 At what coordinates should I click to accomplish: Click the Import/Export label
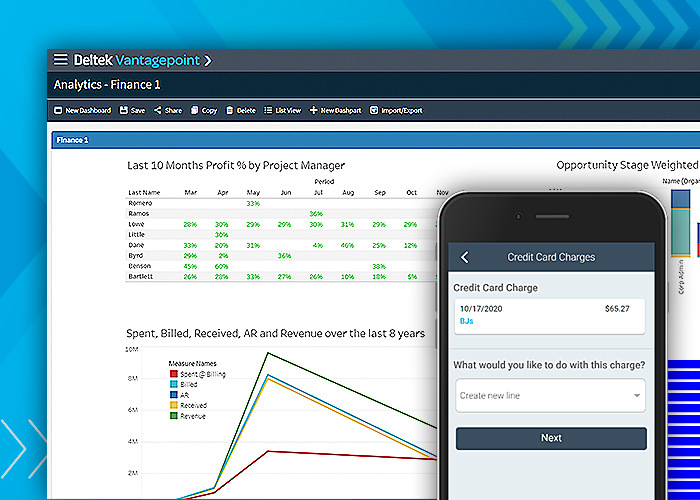coord(402,111)
